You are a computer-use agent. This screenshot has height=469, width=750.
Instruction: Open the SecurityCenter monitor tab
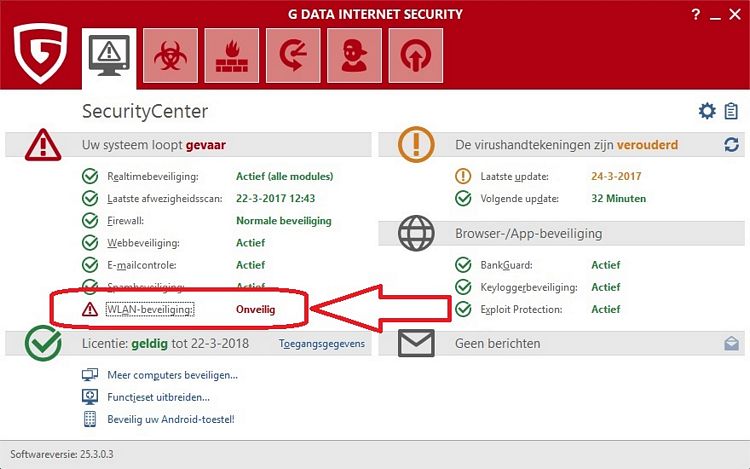click(x=109, y=57)
